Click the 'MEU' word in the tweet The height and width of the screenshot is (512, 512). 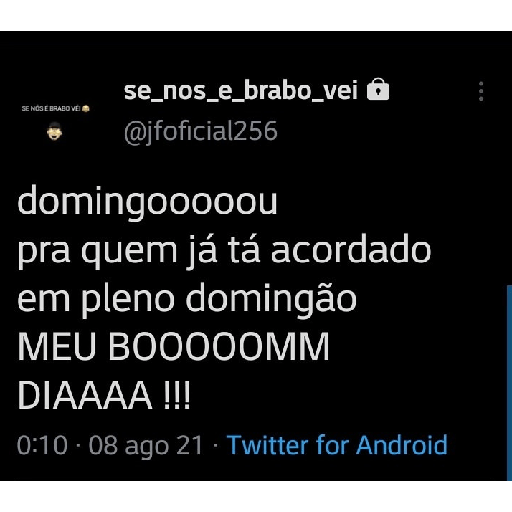pyautogui.click(x=57, y=347)
